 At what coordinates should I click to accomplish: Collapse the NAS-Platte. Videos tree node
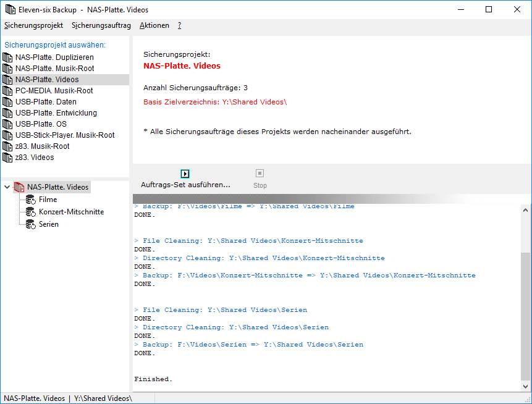(7, 187)
